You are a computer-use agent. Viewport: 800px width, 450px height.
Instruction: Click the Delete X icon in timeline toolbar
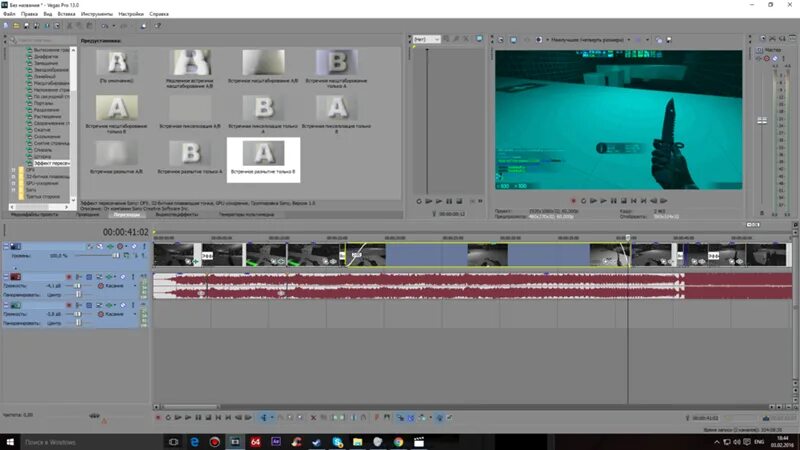point(313,417)
